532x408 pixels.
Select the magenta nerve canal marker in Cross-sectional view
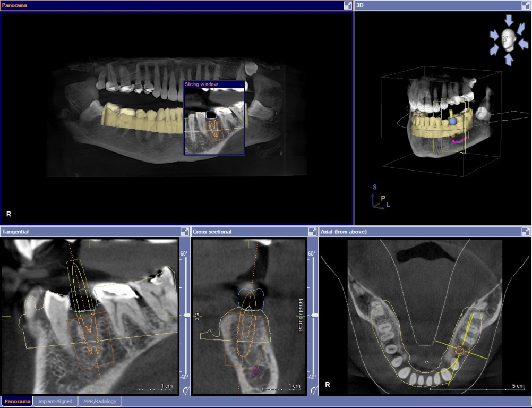255,372
